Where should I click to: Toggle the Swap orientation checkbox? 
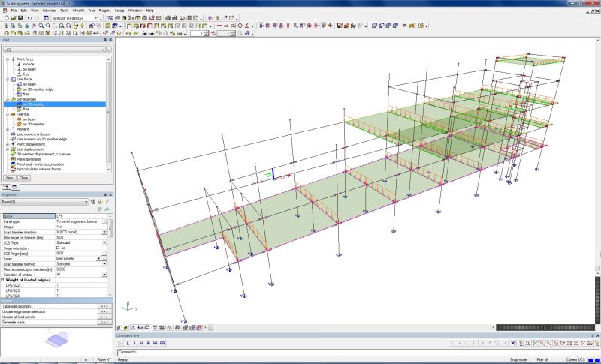pos(59,248)
